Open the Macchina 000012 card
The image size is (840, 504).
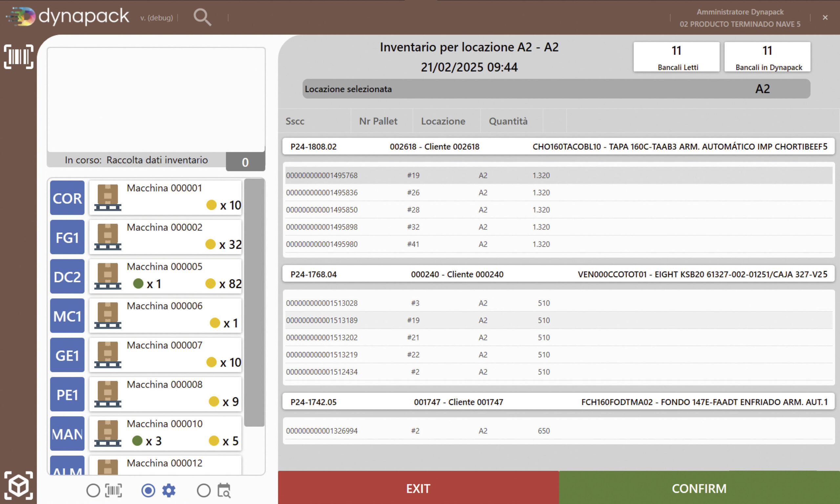165,465
